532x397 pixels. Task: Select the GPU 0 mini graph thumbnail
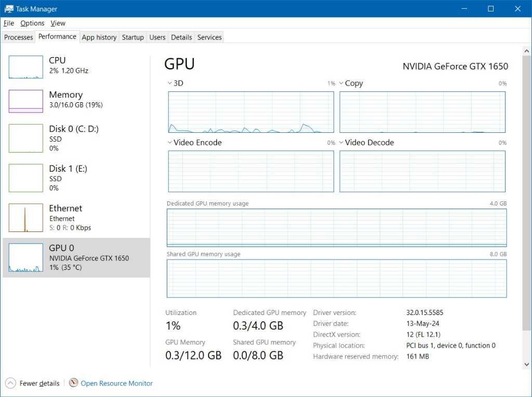(x=26, y=257)
